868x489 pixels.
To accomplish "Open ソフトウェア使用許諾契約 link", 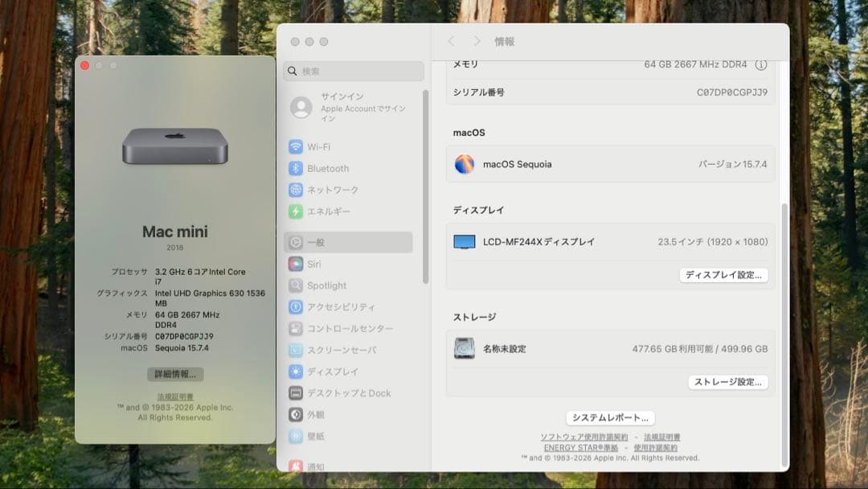I will pyautogui.click(x=584, y=437).
